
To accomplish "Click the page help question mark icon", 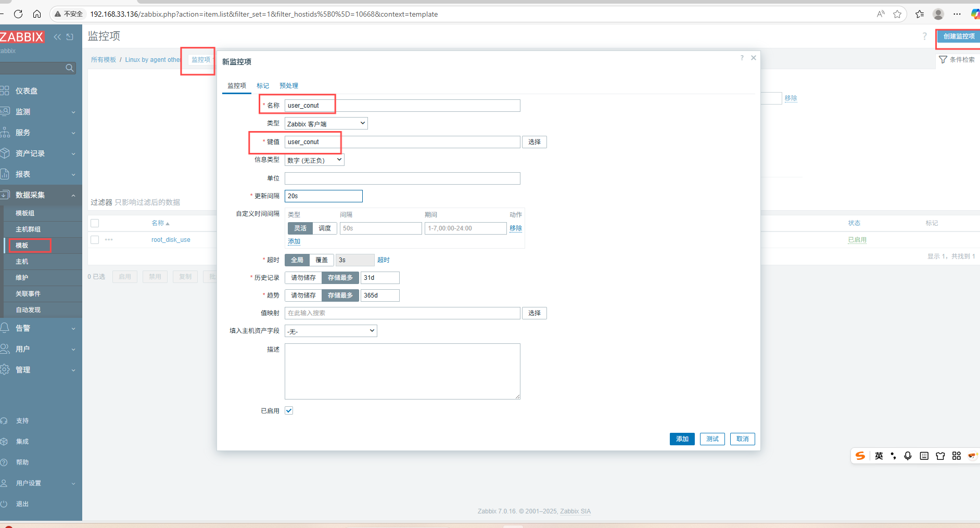I will 924,36.
